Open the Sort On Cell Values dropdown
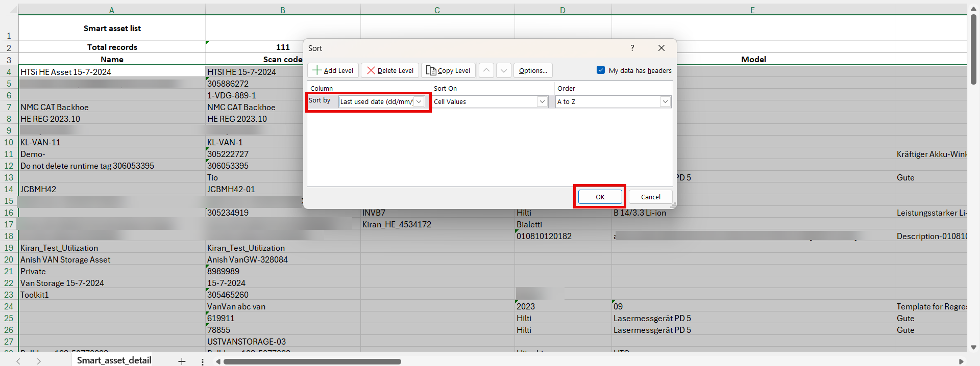Image resolution: width=980 pixels, height=366 pixels. coord(542,101)
